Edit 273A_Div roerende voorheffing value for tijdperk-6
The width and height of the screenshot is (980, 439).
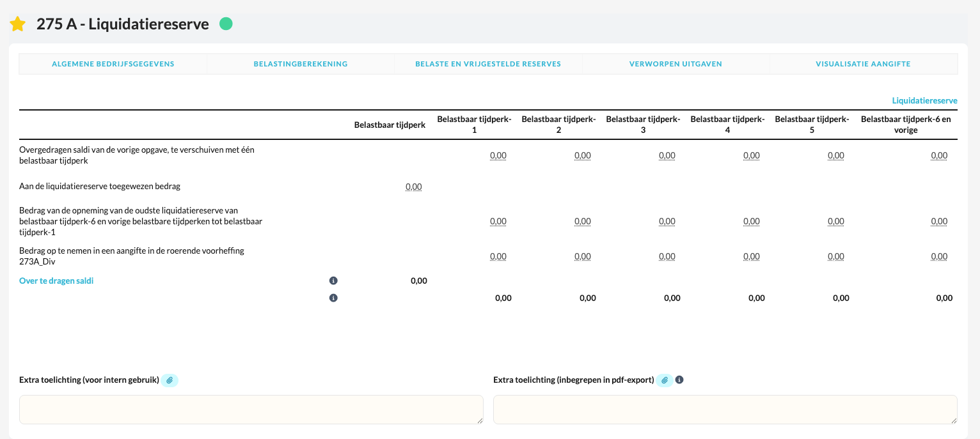click(939, 256)
